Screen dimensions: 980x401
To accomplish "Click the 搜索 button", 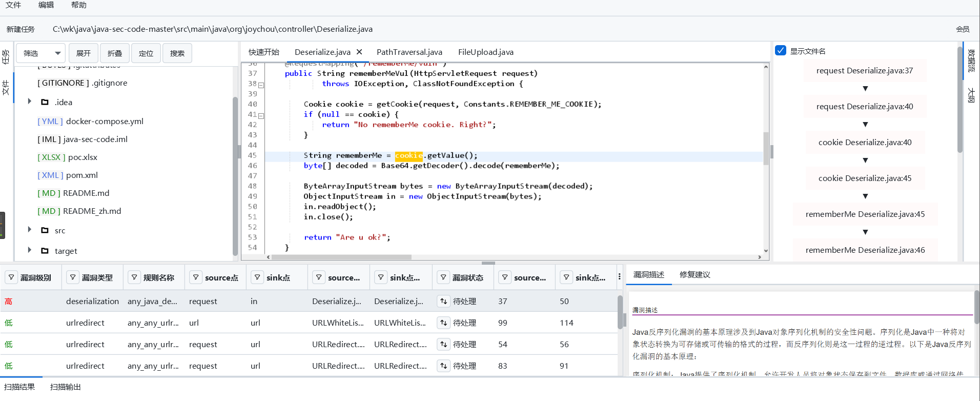I will click(177, 53).
